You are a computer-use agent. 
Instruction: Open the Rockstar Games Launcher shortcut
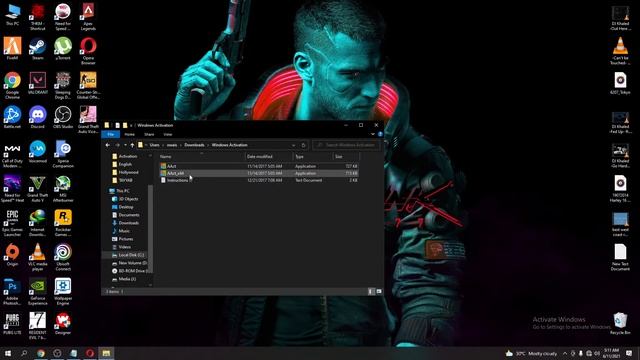(x=63, y=223)
